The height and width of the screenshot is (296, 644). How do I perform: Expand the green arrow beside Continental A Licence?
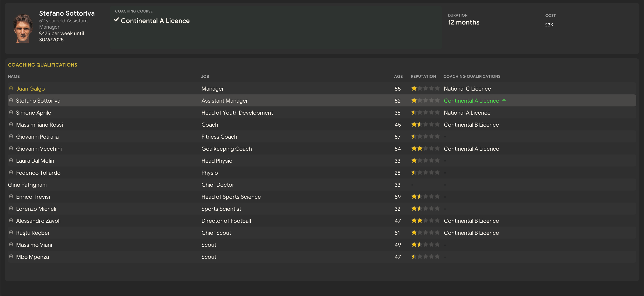pyautogui.click(x=504, y=100)
